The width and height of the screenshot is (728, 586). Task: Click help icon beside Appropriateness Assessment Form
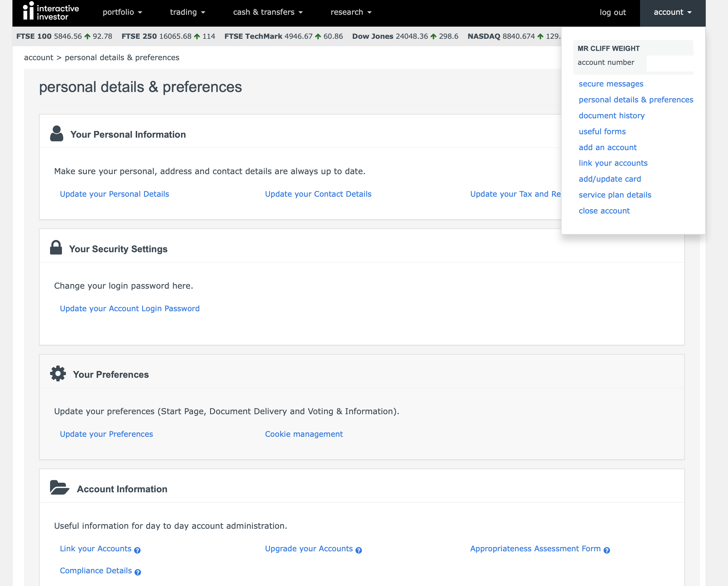tap(606, 550)
